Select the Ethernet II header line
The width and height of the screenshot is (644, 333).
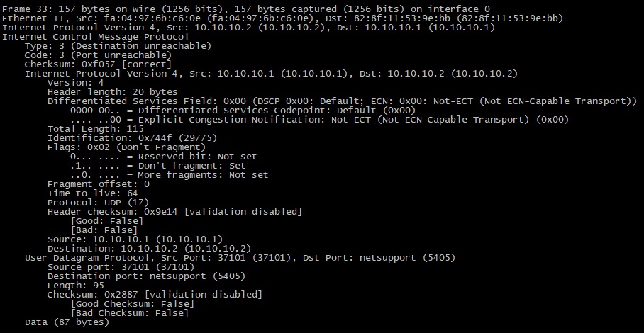282,18
